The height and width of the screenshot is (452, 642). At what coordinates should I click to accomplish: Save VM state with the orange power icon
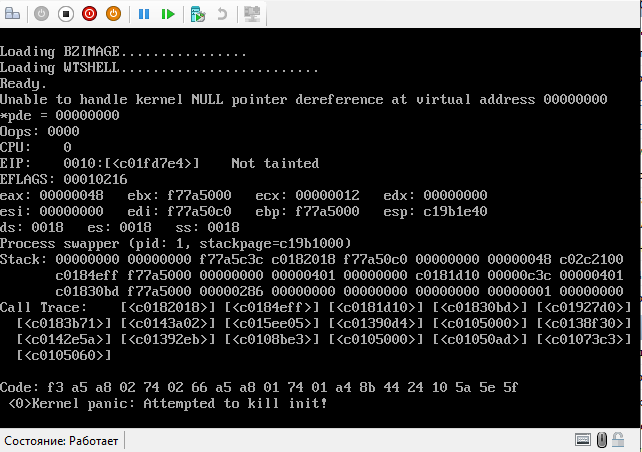(x=113, y=14)
